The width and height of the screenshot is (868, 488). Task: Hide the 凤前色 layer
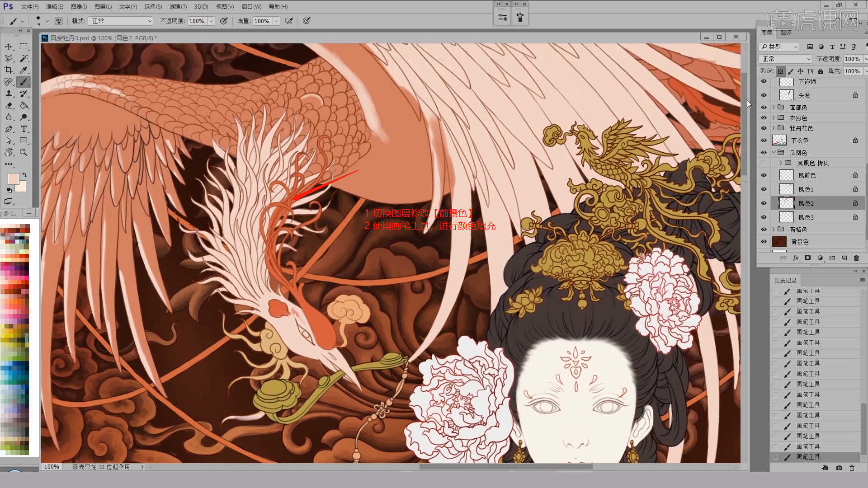(x=764, y=175)
